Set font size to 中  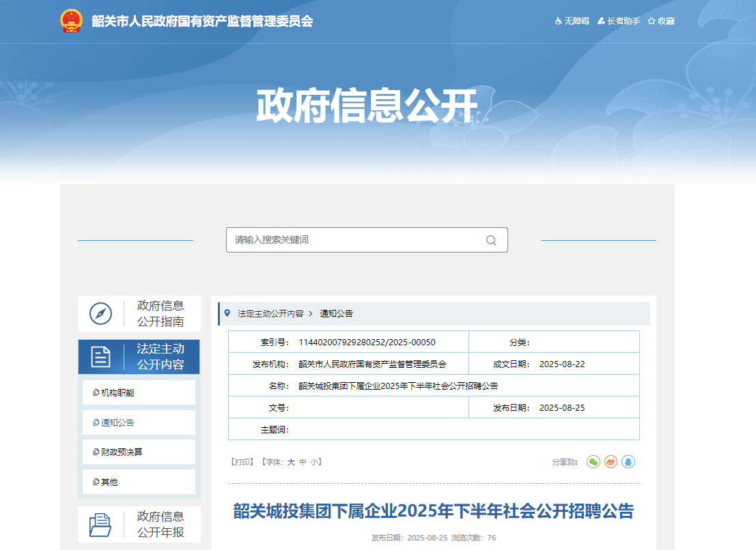303,462
